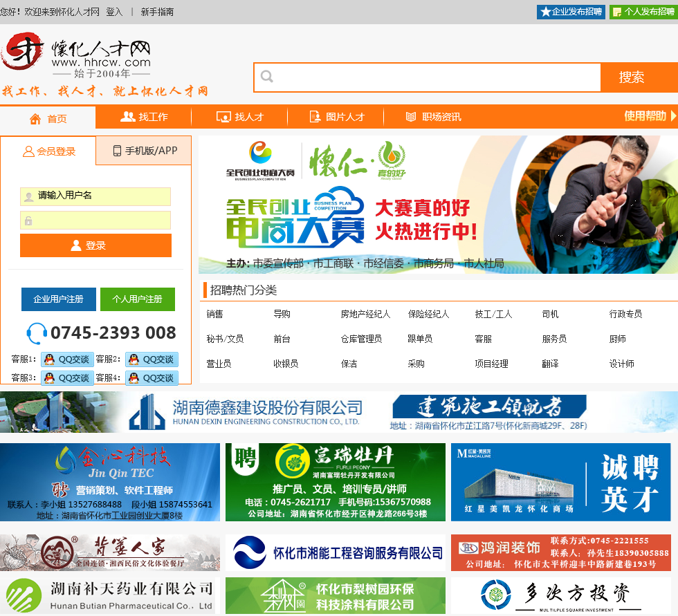The width and height of the screenshot is (678, 616).
Task: Open the 技工/工人 job category
Action: pyautogui.click(x=493, y=314)
